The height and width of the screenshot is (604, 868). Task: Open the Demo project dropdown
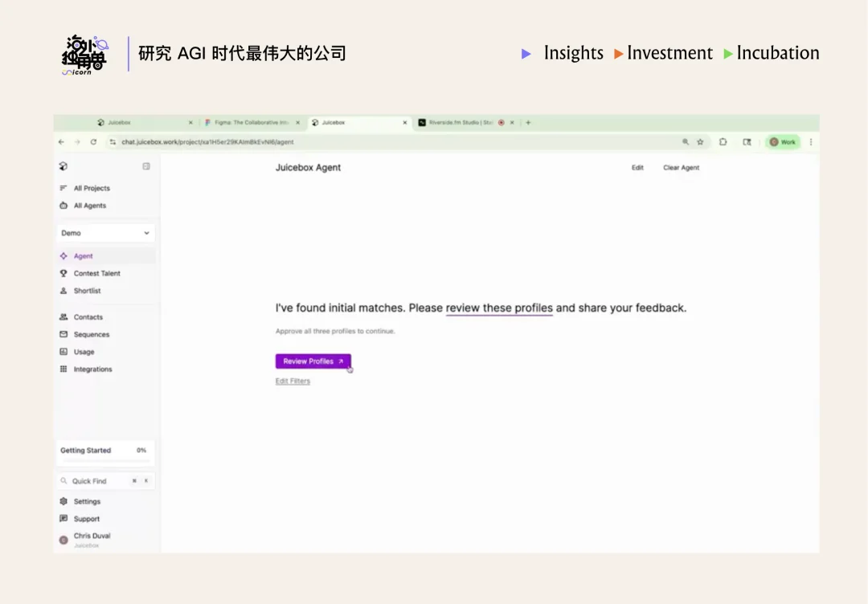coord(104,232)
